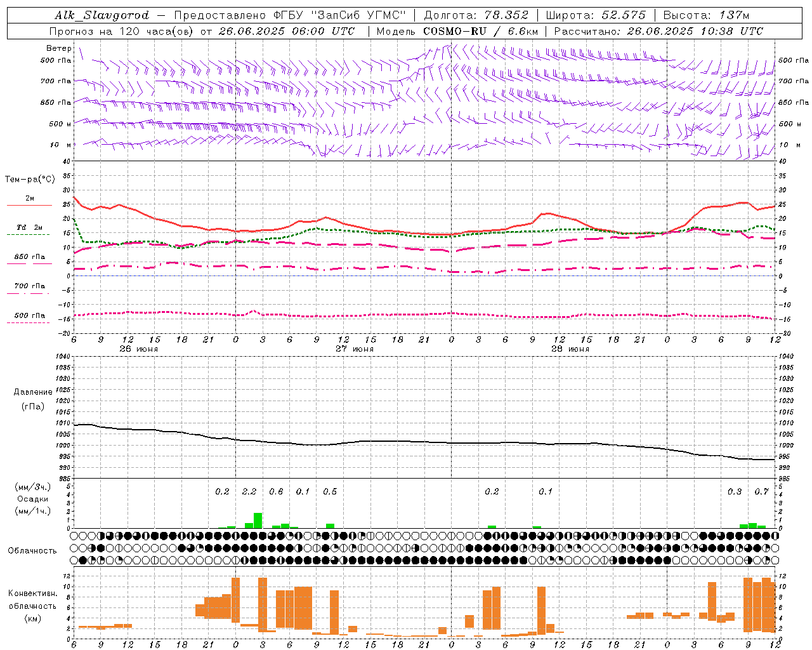Click the Долгота: 78.352 header field
This screenshot has height=650, width=812.
[x=476, y=15]
